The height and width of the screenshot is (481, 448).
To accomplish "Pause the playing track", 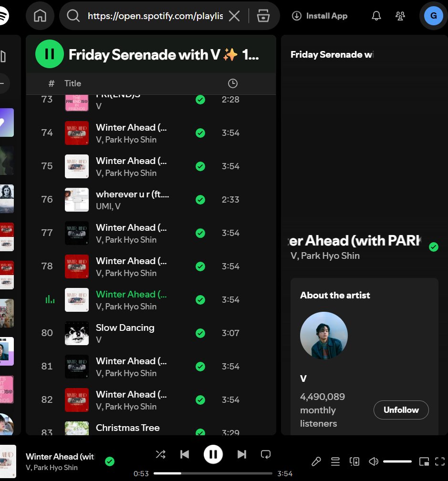I will click(213, 454).
